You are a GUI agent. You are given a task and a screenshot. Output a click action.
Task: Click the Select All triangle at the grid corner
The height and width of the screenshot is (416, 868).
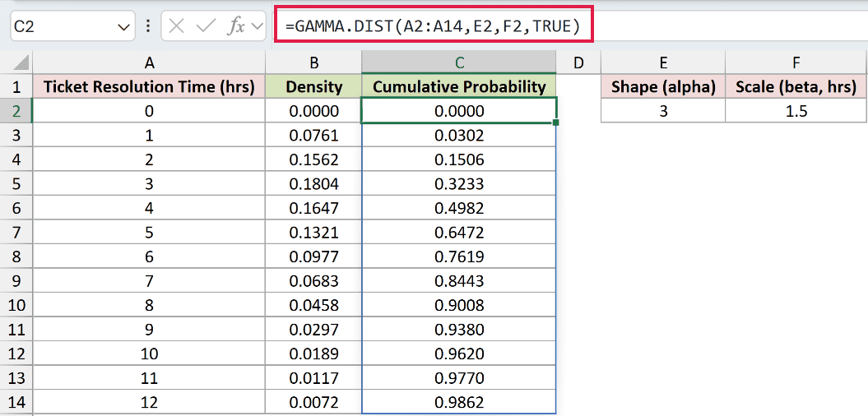click(x=21, y=62)
